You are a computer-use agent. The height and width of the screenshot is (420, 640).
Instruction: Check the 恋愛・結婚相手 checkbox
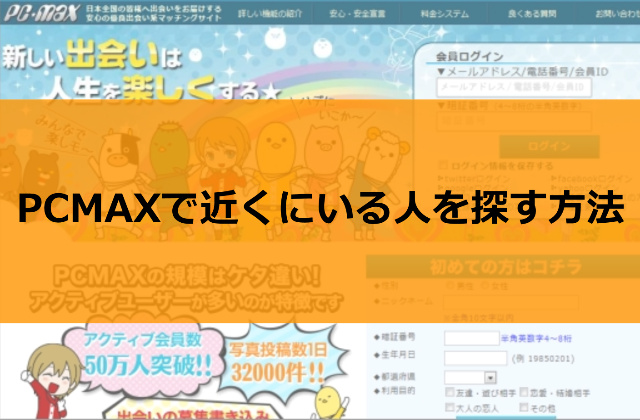point(524,392)
